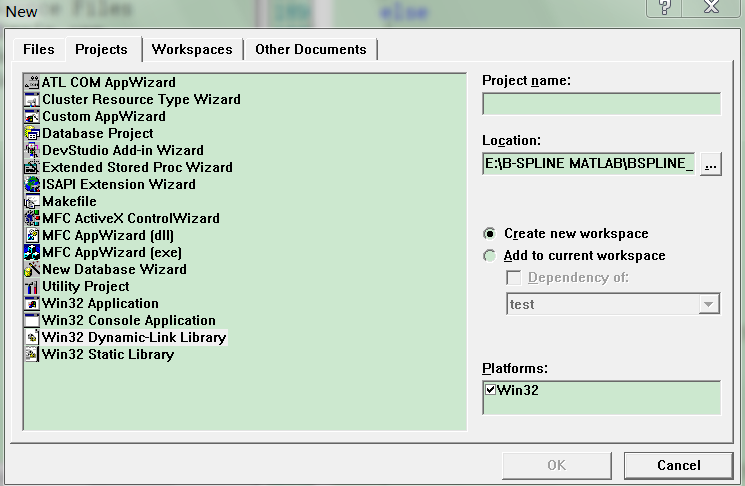This screenshot has width=745, height=486.
Task: Choose Win32 Application entry
Action: tap(100, 303)
